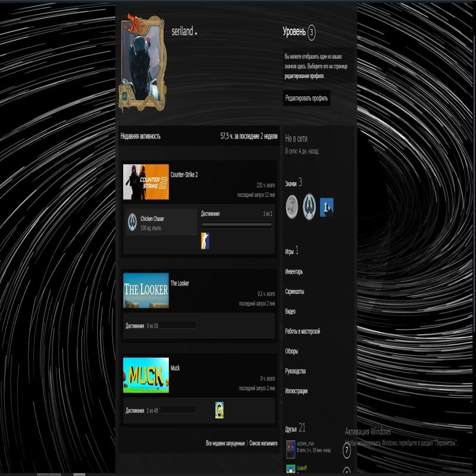Open the second round emblem badge
Viewport: 476px width, 476px height.
coord(309,205)
